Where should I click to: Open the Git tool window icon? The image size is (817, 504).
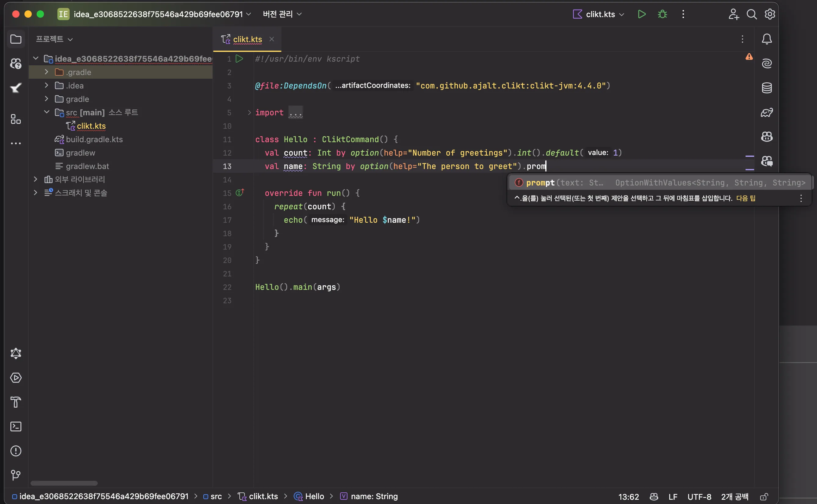(x=16, y=475)
